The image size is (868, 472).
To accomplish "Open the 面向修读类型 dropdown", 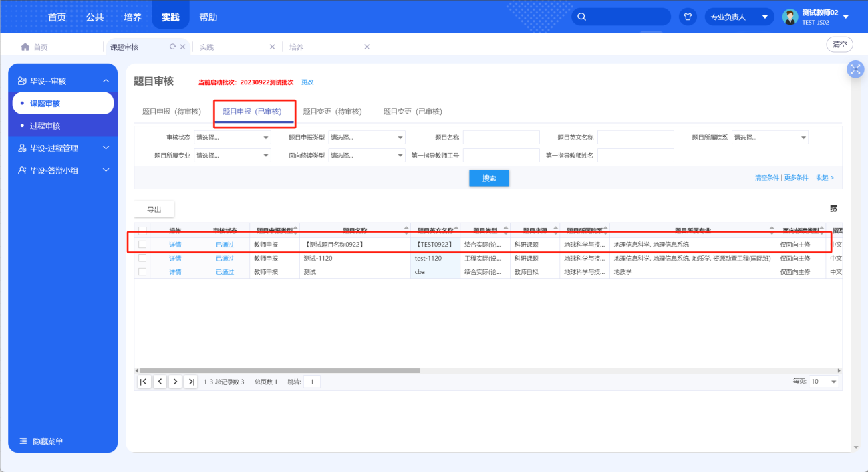I will [367, 156].
